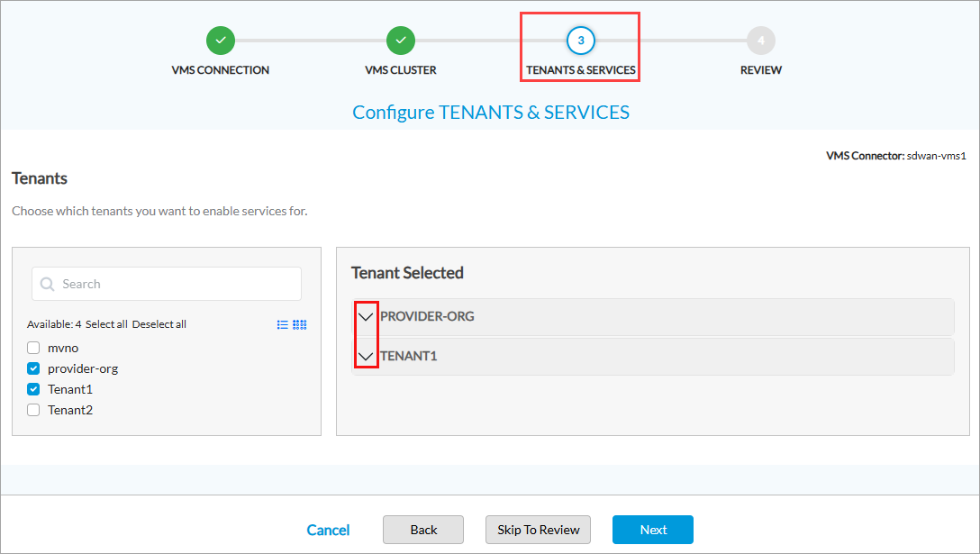Check the mvno tenant checkbox
The width and height of the screenshot is (980, 554).
pos(33,348)
